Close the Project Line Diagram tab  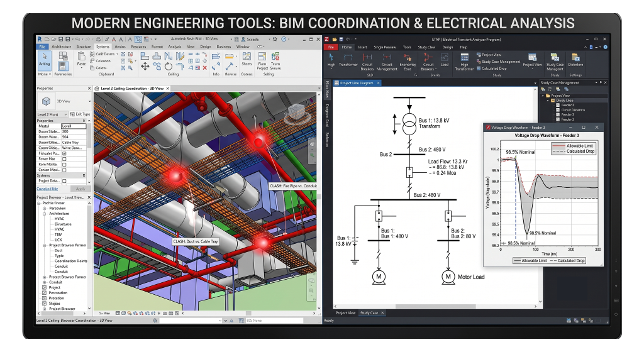click(378, 83)
